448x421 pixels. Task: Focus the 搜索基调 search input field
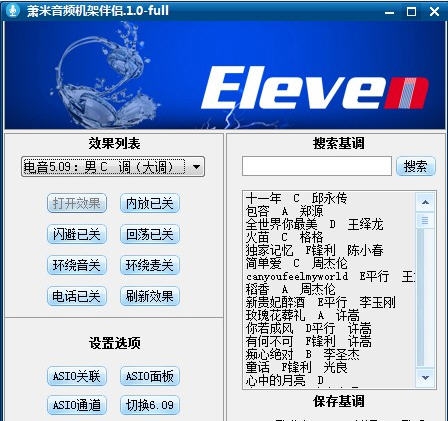click(317, 166)
